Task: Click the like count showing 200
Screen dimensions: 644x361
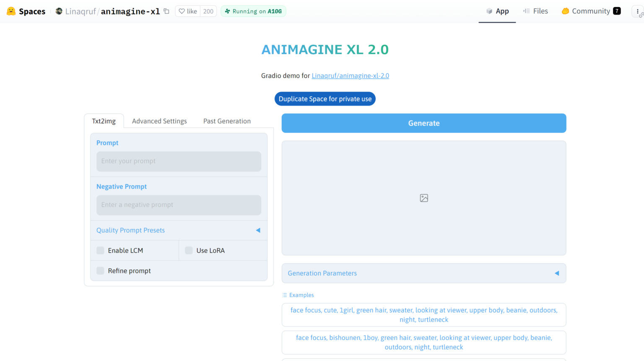Action: [208, 11]
